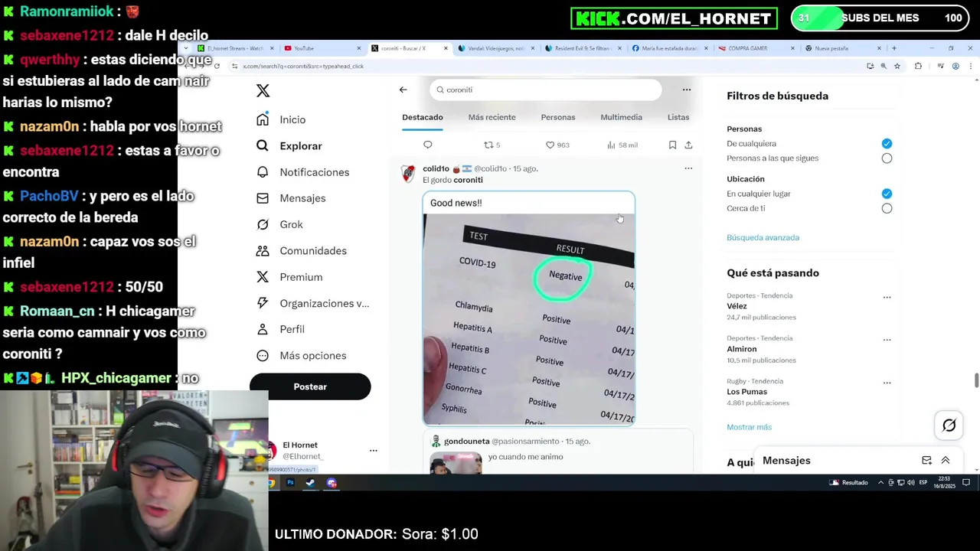Open Photoshop from taskbar
This screenshot has height=551, width=980.
point(290,483)
